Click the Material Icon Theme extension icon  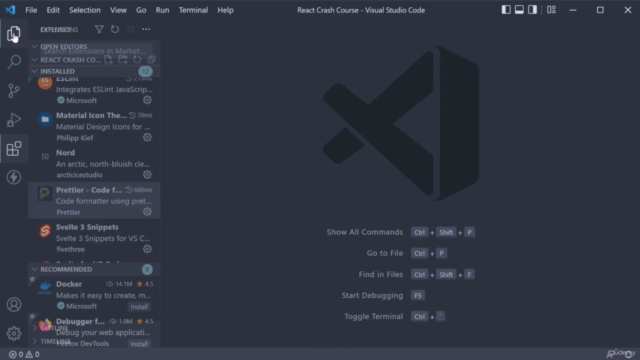point(45,119)
